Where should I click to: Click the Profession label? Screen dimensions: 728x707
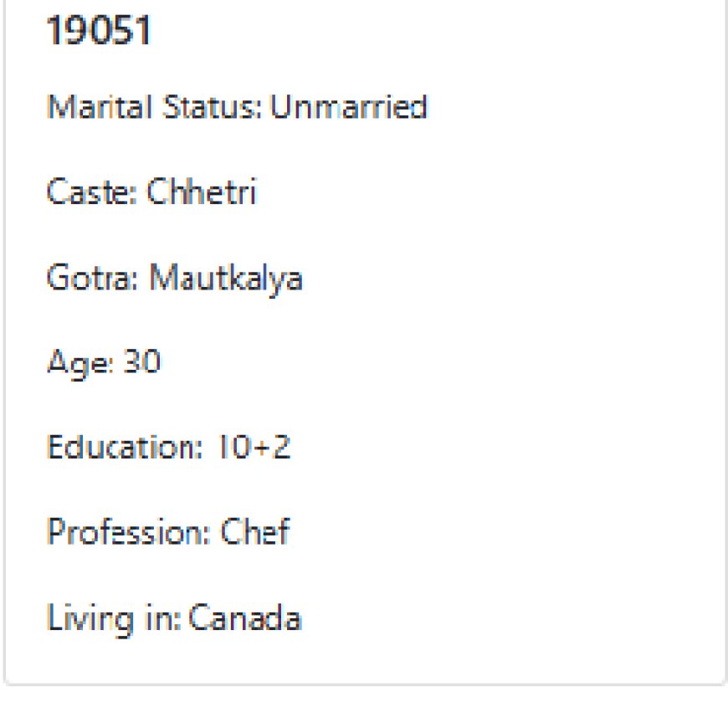129,533
